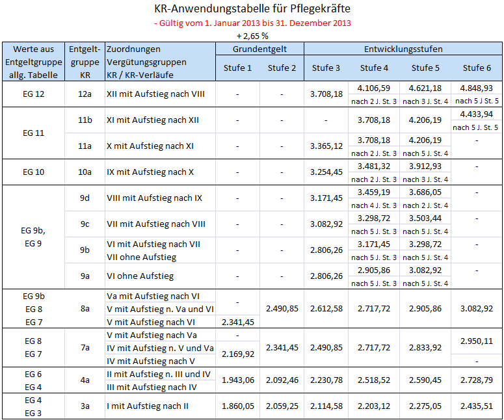504x420 pixels.
Task: Select the value 3.686,05
Action: 425,192
